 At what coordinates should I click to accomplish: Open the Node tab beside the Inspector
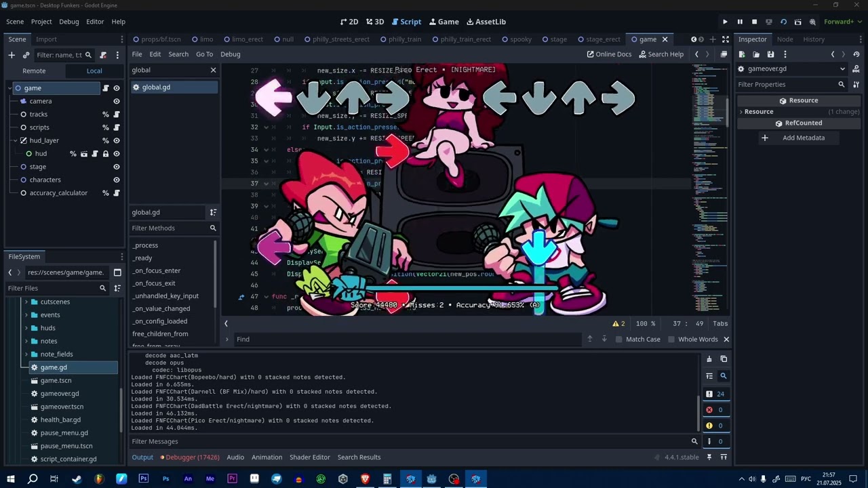click(x=785, y=39)
